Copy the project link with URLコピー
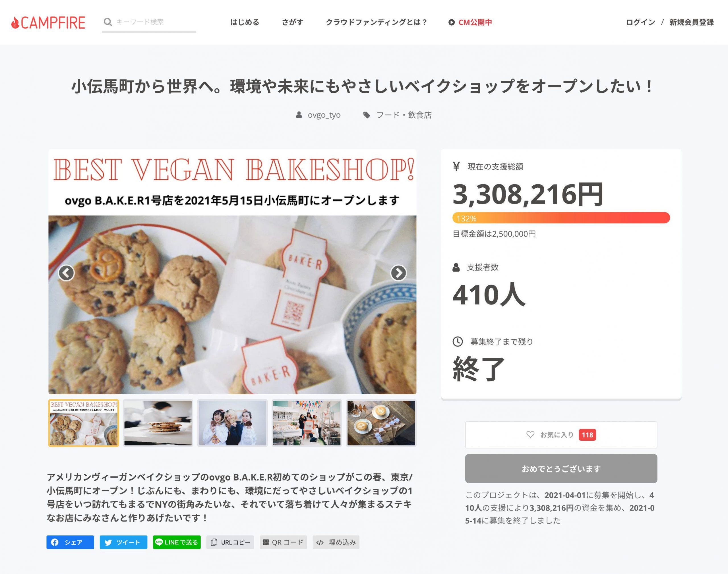This screenshot has height=574, width=728. point(230,542)
